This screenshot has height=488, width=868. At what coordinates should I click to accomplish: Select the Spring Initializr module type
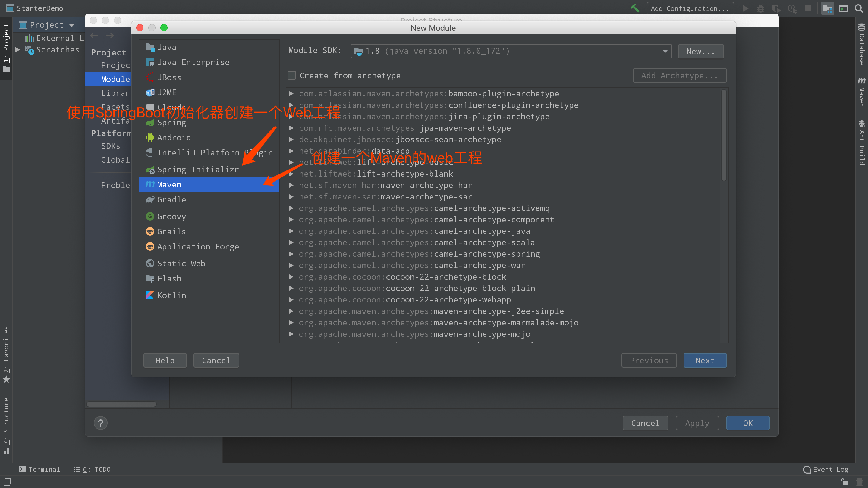coord(198,169)
